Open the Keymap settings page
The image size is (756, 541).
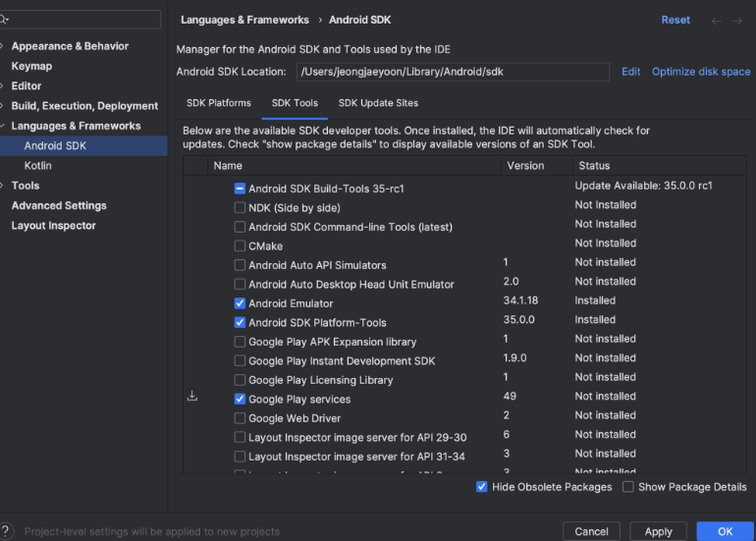click(31, 66)
